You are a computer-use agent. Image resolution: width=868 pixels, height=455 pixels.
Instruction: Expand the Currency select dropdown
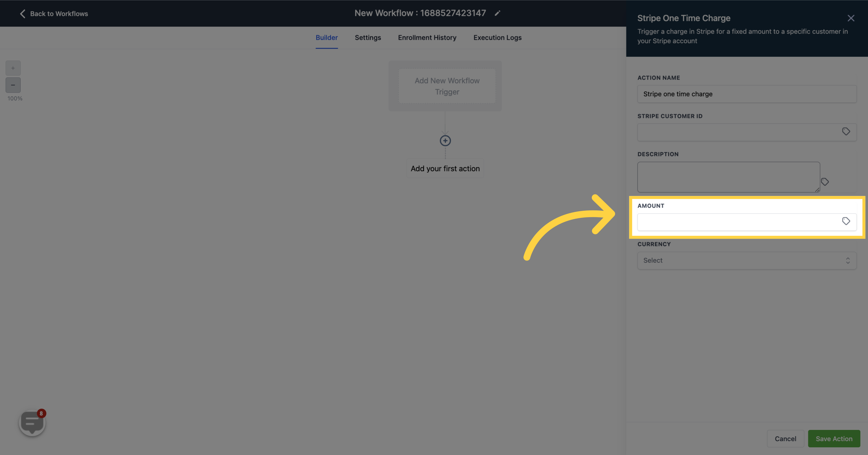[747, 261]
